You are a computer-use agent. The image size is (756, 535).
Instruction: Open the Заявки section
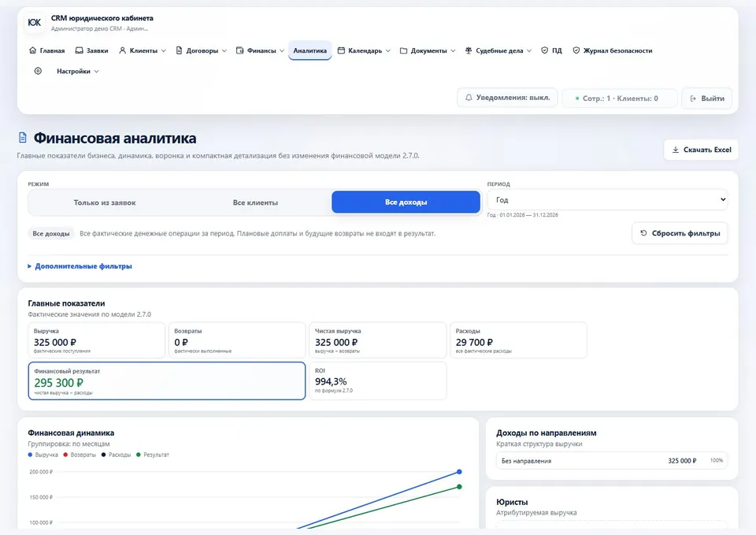(91, 50)
